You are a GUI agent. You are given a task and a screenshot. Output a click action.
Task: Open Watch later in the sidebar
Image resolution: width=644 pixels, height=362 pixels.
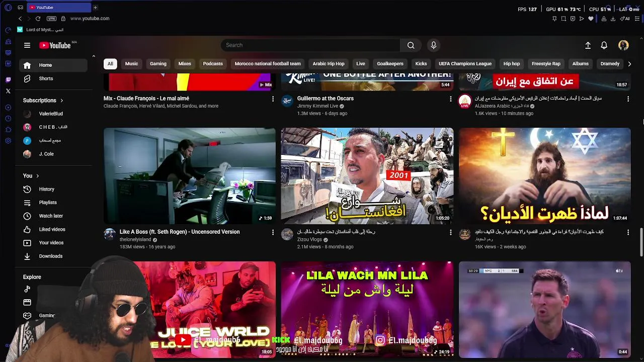[x=53, y=216]
